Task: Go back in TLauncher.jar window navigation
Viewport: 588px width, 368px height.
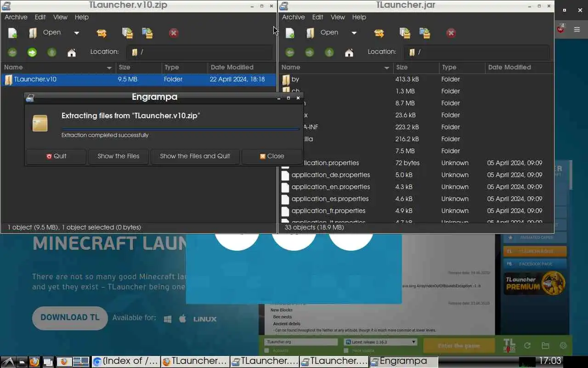Action: (x=290, y=52)
